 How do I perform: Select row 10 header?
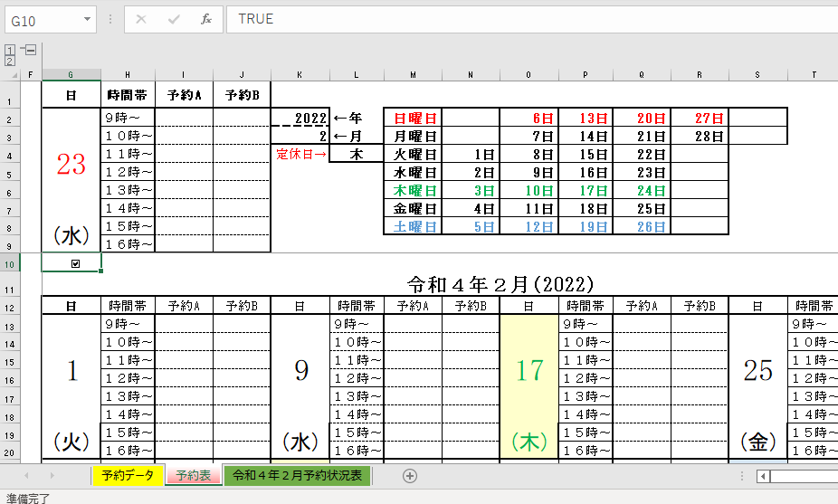[10, 264]
